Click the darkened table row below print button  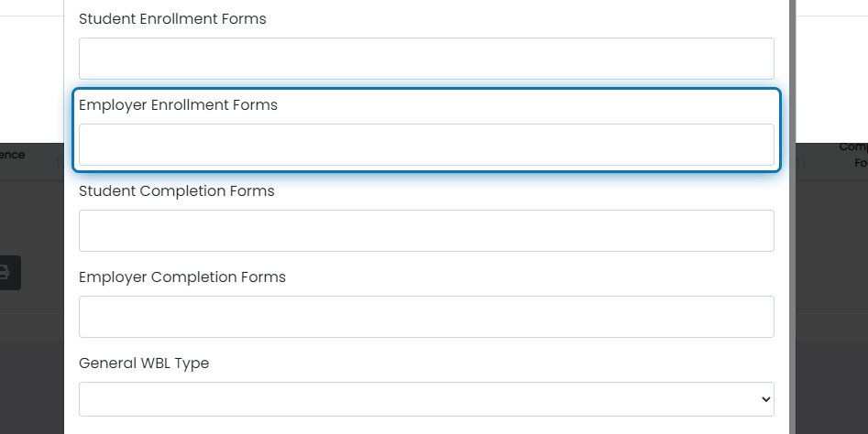31,326
